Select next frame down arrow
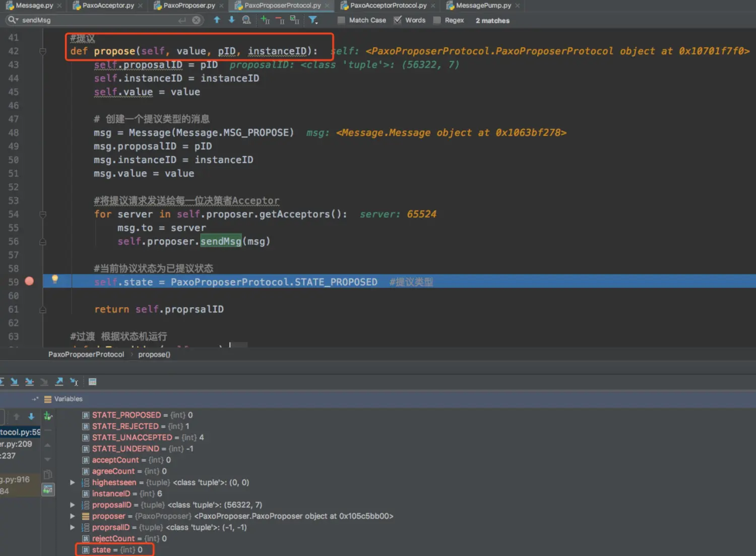The image size is (756, 556). 31,416
